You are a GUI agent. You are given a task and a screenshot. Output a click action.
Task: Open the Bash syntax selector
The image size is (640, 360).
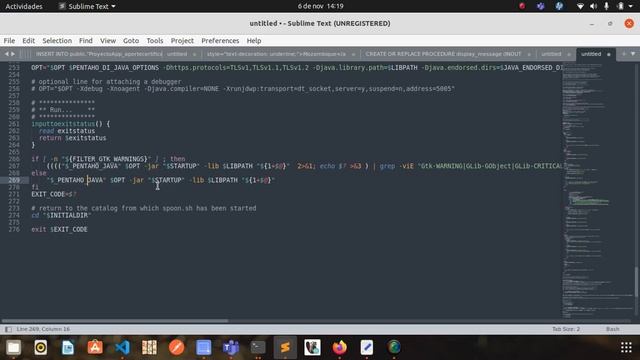point(612,329)
